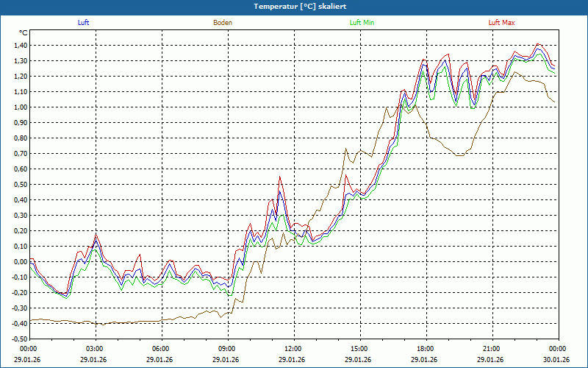The width and height of the screenshot is (588, 368).
Task: Select the Luft Max legend entry
Action: pos(502,23)
